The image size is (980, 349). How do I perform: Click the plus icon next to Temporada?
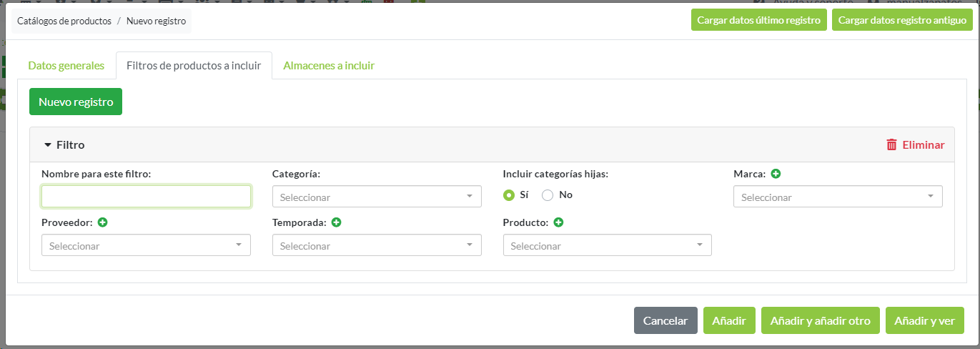pyautogui.click(x=336, y=222)
